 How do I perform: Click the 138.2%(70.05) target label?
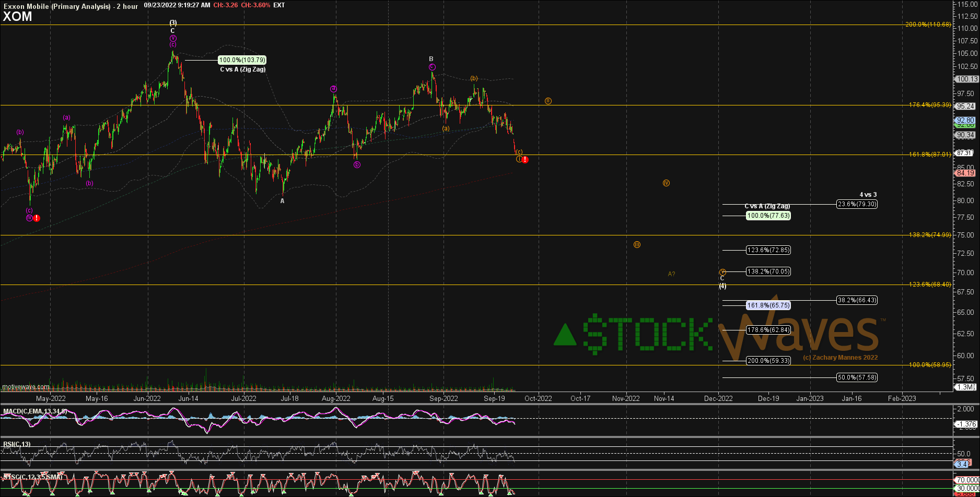coord(768,271)
